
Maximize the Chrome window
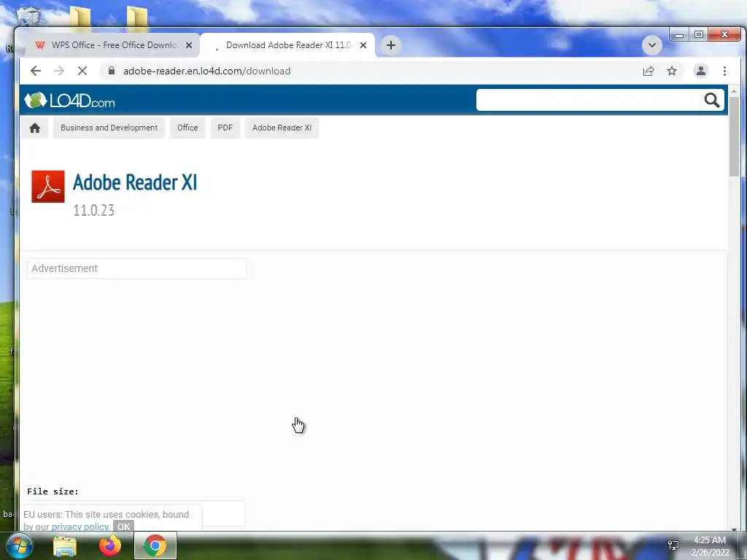[698, 35]
